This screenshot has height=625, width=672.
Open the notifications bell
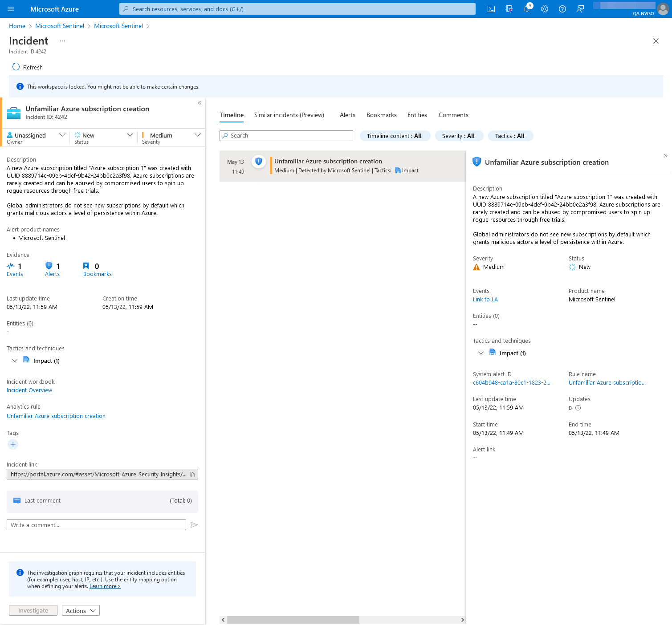pyautogui.click(x=527, y=9)
